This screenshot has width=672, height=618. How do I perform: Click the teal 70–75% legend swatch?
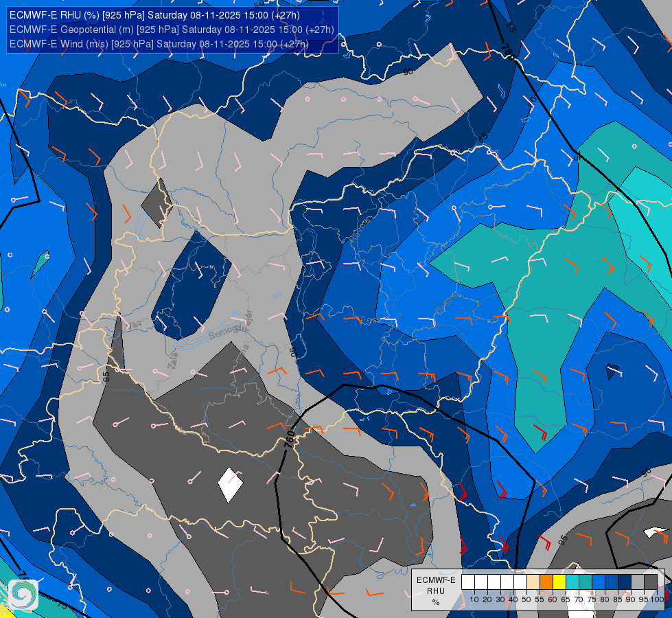(x=586, y=582)
